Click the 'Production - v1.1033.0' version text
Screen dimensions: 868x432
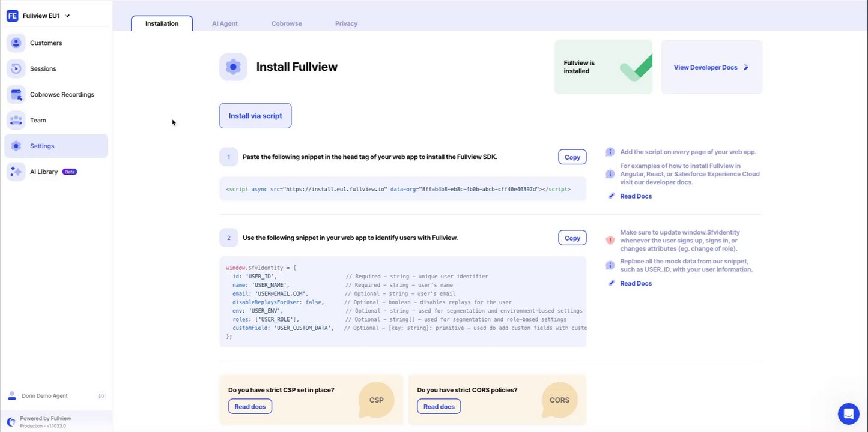43,426
